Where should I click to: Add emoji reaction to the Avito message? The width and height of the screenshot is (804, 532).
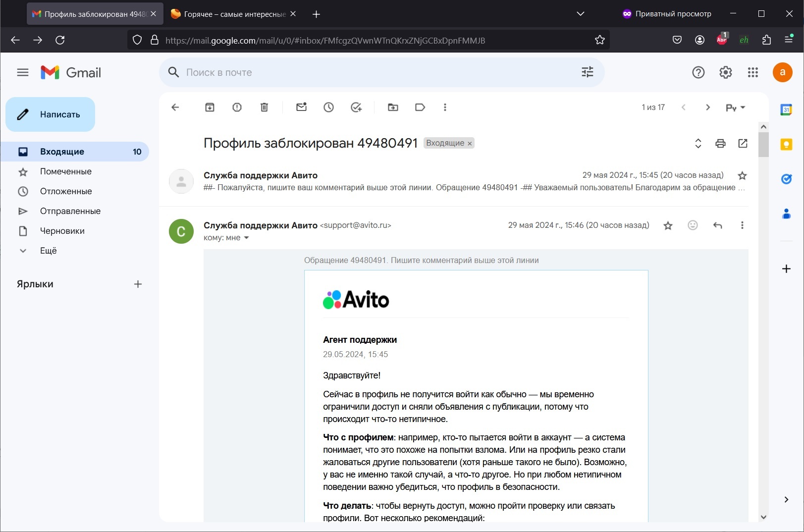(x=693, y=225)
